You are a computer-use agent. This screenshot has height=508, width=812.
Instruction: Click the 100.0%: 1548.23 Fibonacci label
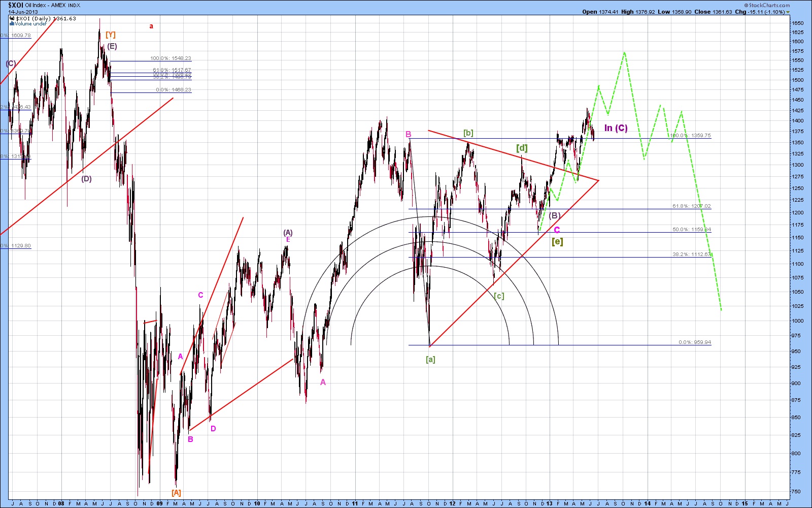coord(171,58)
